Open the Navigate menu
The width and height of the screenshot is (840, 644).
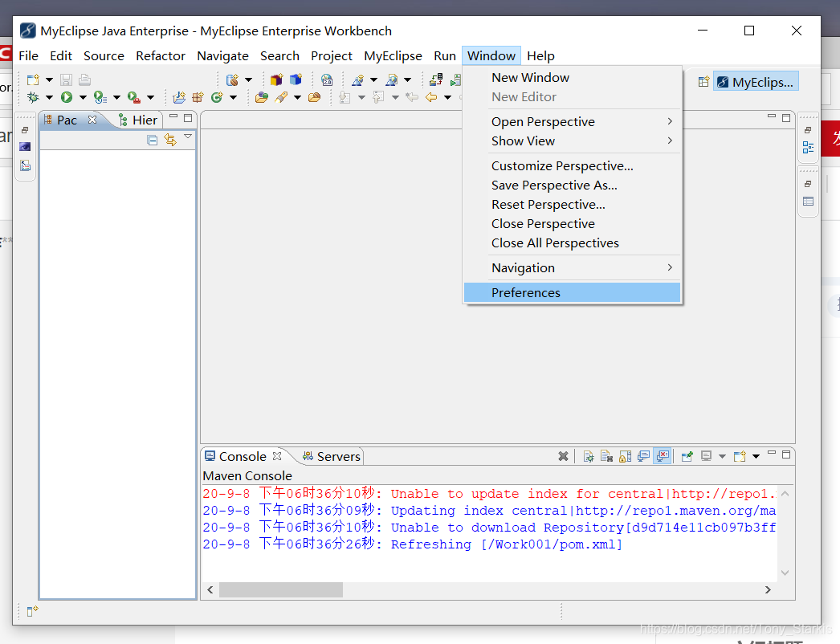point(223,55)
